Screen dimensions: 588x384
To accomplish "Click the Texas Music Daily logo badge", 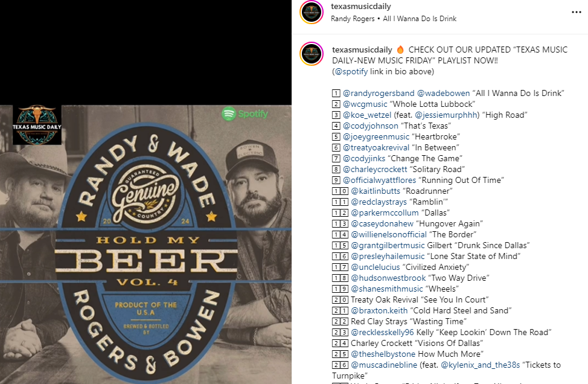I will pos(37,125).
